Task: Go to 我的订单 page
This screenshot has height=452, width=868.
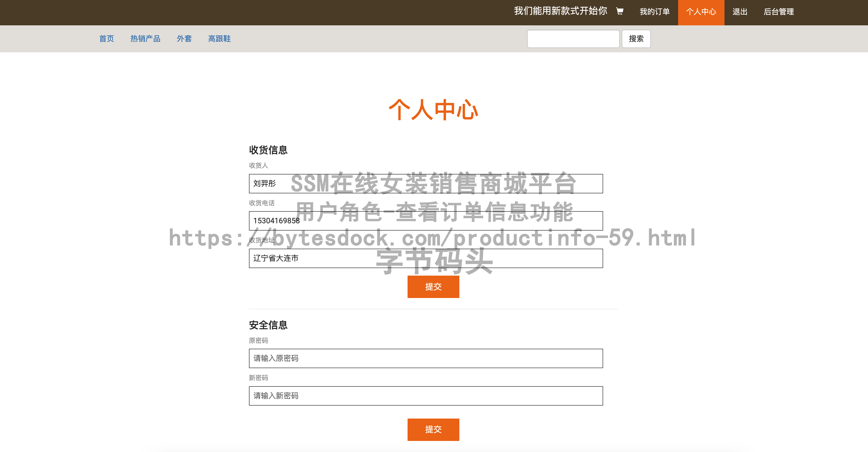Action: pyautogui.click(x=654, y=12)
